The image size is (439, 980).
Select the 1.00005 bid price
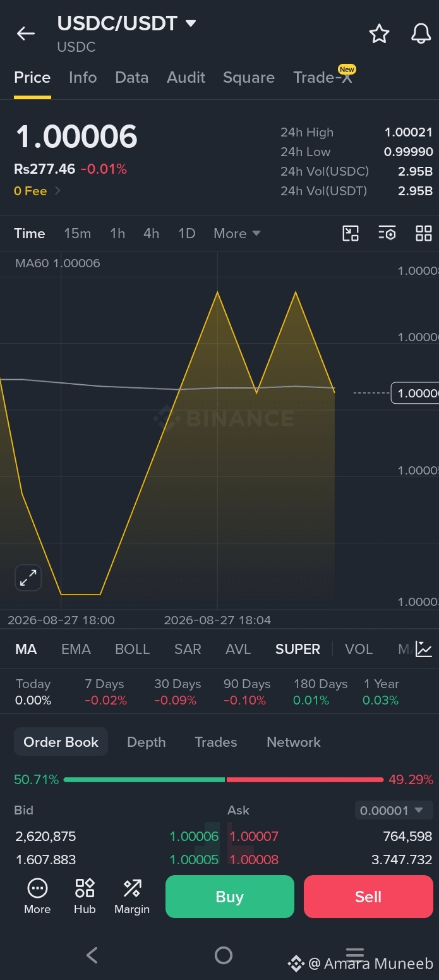click(194, 859)
